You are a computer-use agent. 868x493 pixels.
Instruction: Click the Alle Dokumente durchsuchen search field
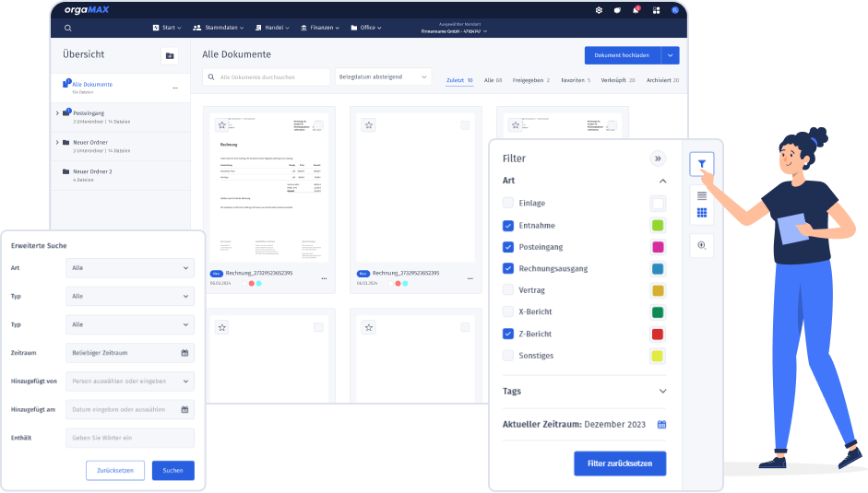[267, 76]
